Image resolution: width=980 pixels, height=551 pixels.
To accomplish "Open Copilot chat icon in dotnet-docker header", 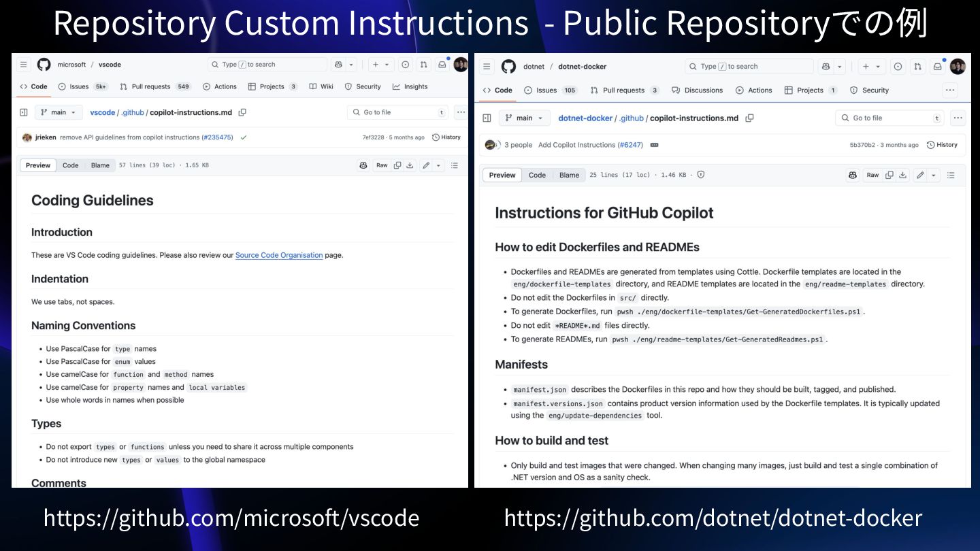I will pos(826,67).
